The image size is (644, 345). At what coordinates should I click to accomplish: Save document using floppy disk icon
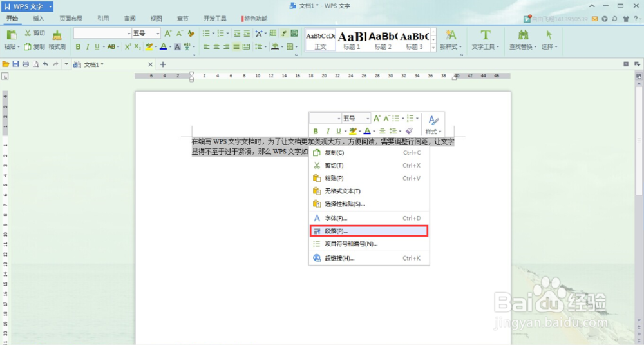coord(15,64)
